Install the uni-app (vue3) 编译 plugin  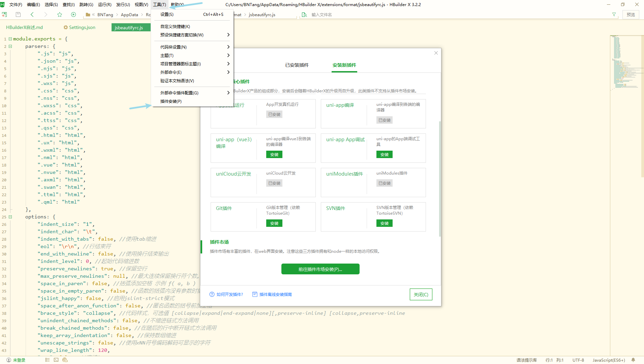(274, 155)
